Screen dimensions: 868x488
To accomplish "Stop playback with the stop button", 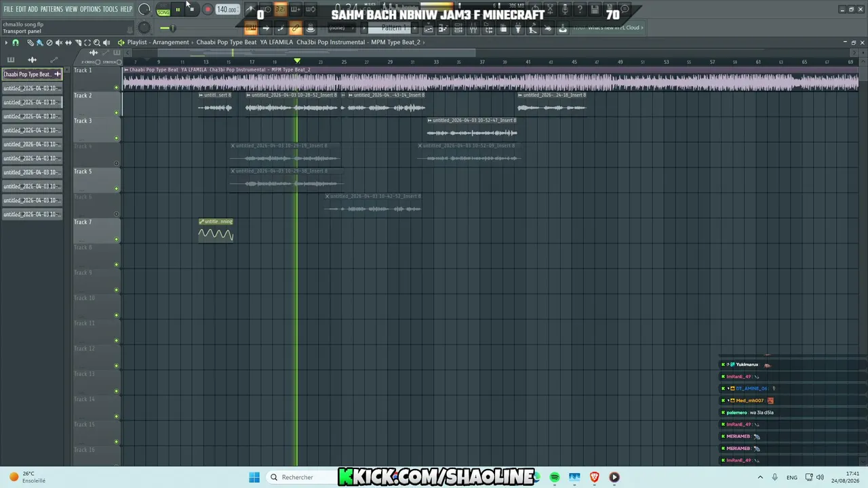I will click(x=192, y=9).
